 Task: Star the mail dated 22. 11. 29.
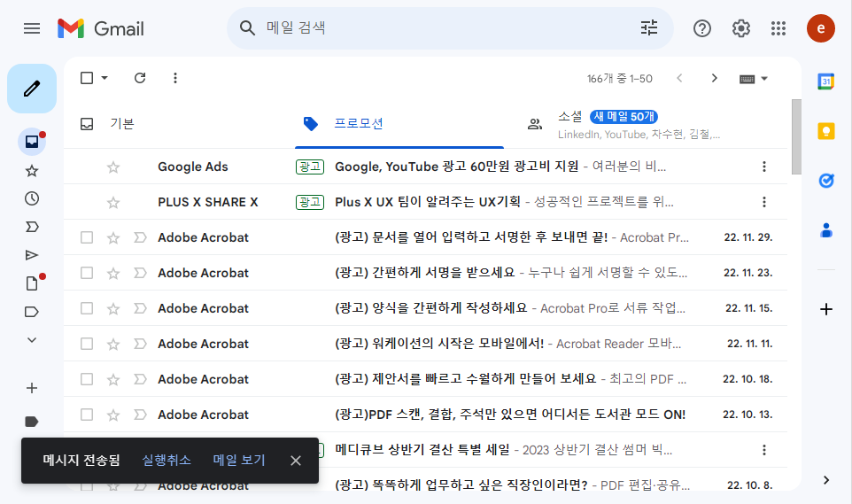[x=113, y=237]
